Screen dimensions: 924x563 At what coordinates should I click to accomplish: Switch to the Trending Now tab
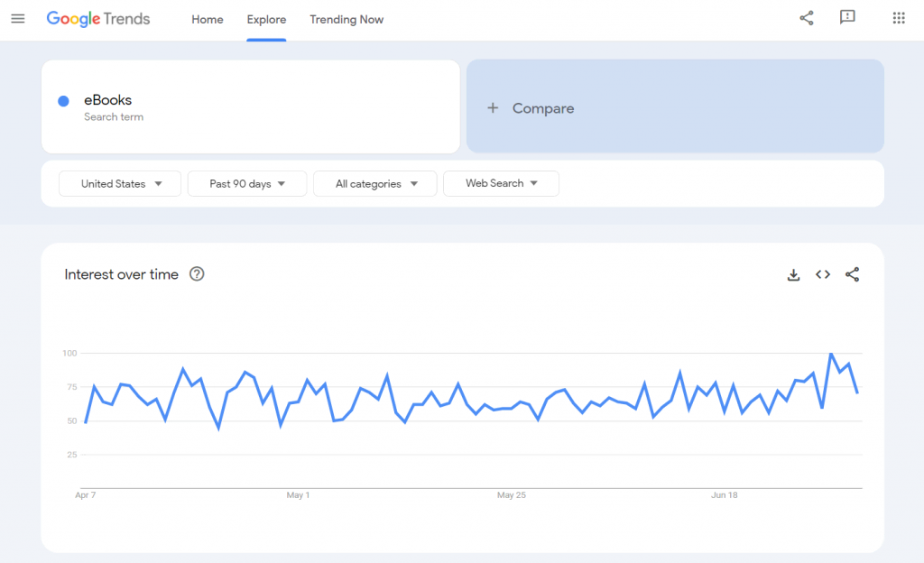coord(346,20)
